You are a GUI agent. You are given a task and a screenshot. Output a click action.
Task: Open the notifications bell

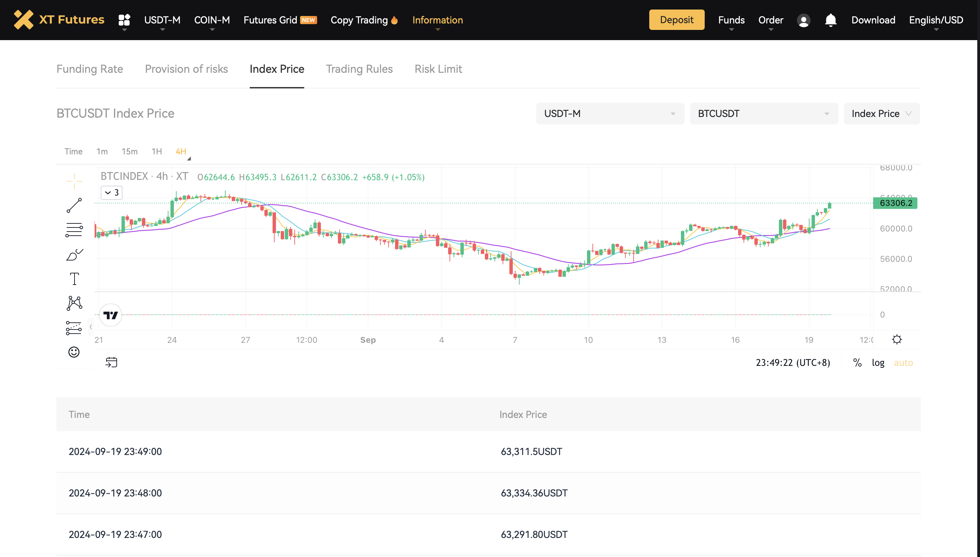click(830, 20)
